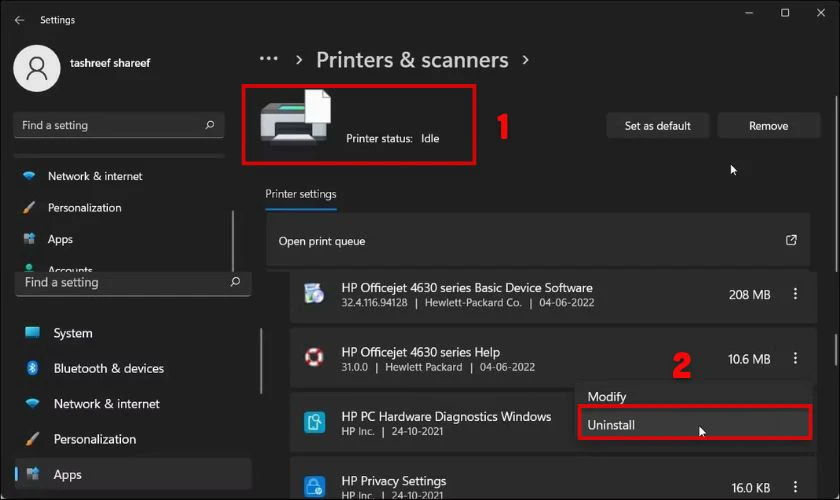Click the upper Find a setting search box
The height and width of the screenshot is (500, 840).
click(118, 125)
